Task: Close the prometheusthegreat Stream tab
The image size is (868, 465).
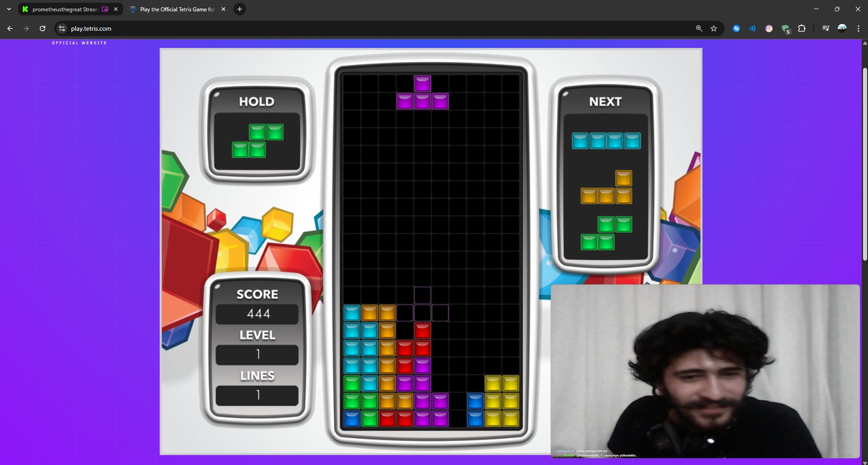Action: point(116,9)
